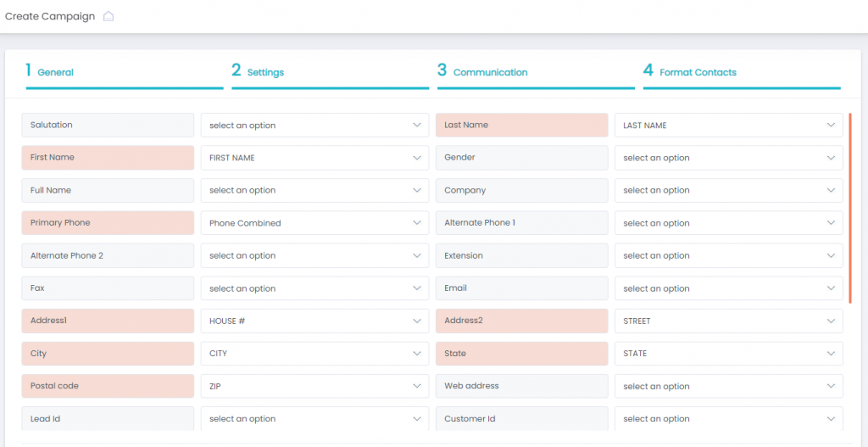Click the orange vertical scrollbar
The width and height of the screenshot is (868, 447).
tap(849, 208)
